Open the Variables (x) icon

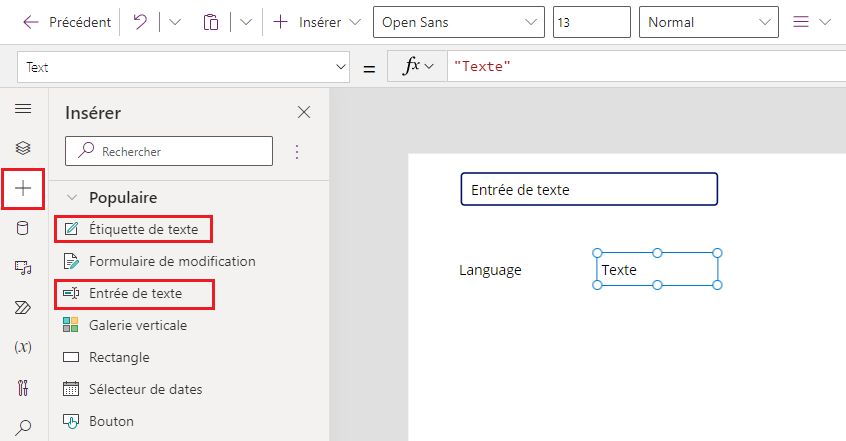[23, 347]
